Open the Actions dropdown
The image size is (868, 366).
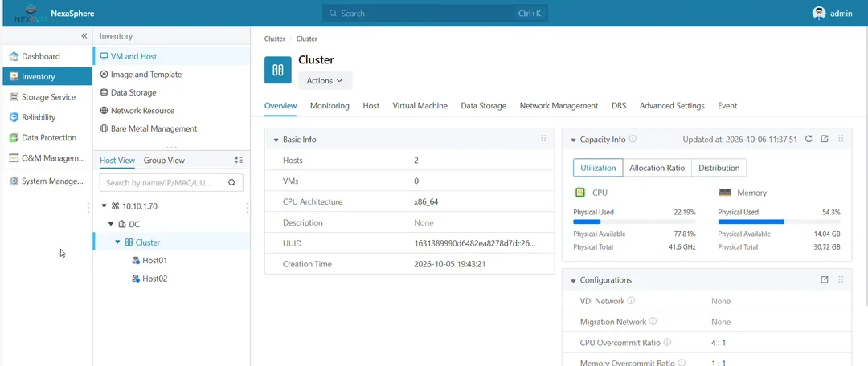(x=325, y=81)
